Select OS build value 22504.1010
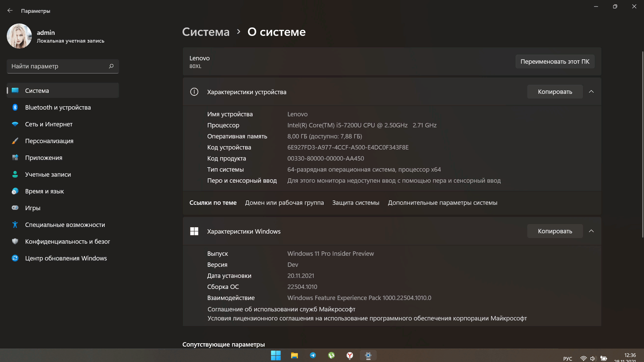This screenshot has height=362, width=644. click(302, 287)
